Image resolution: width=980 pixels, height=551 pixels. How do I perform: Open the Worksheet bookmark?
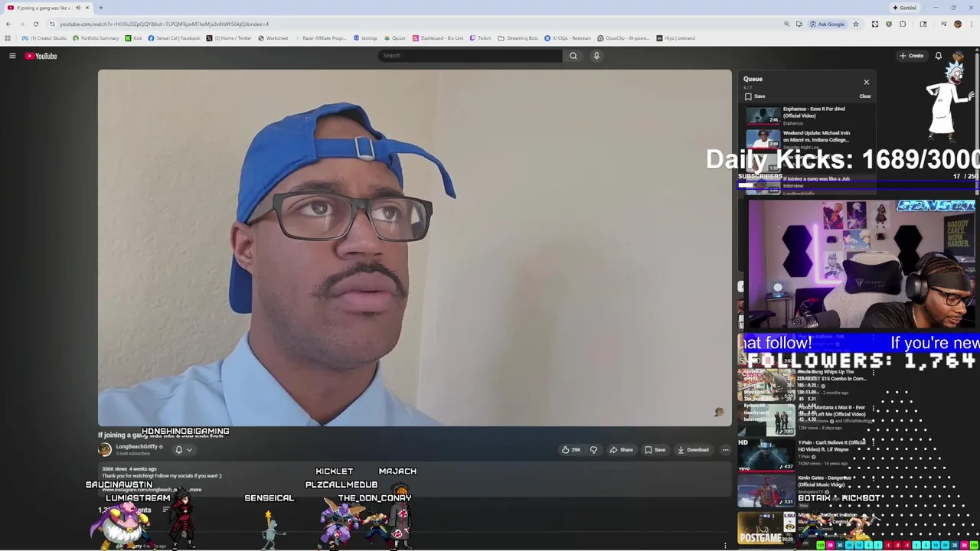pos(273,38)
